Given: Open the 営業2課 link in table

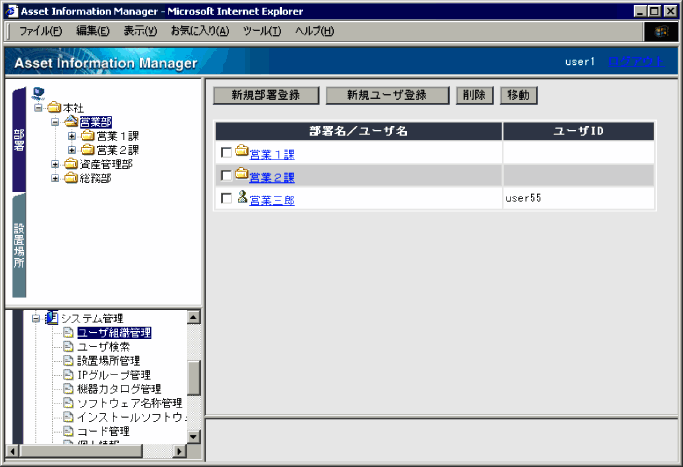Looking at the screenshot, I should pyautogui.click(x=272, y=177).
